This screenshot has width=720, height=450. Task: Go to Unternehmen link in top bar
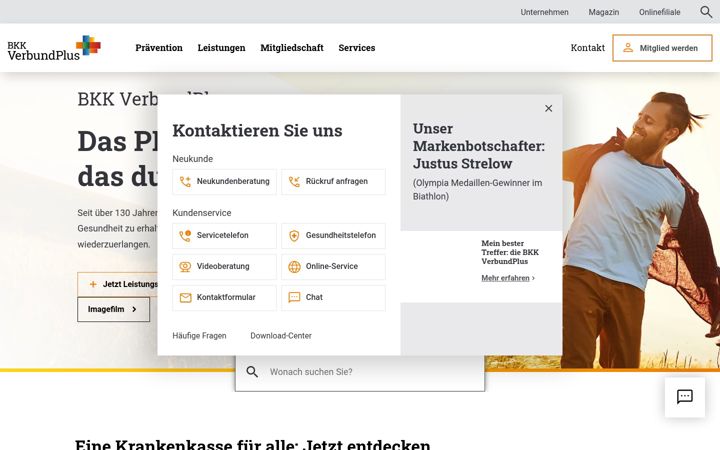tap(544, 12)
